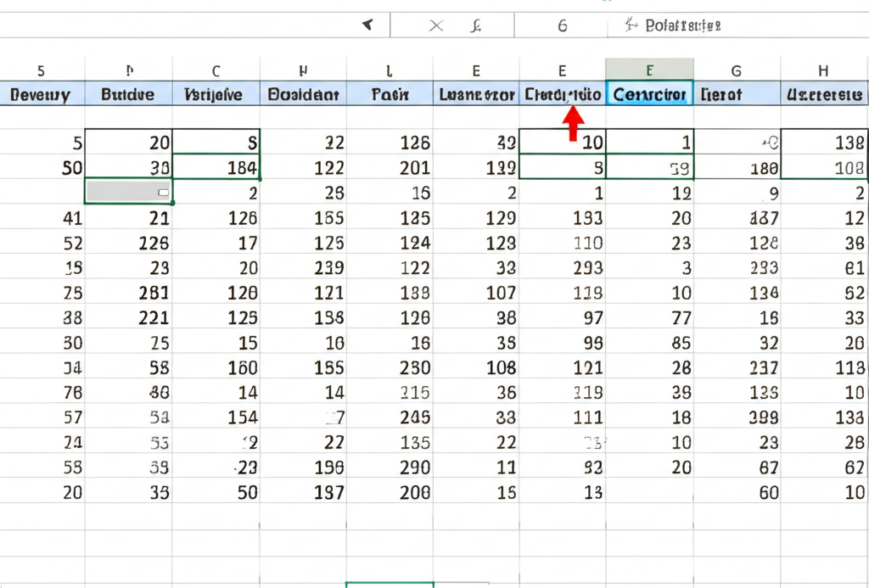Viewport: 869px width, 588px height.
Task: Select the cell containing 160
Action: coord(216,367)
